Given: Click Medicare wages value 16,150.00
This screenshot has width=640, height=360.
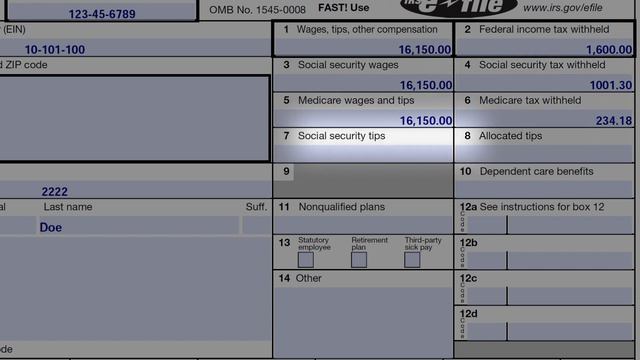Looking at the screenshot, I should (426, 121).
